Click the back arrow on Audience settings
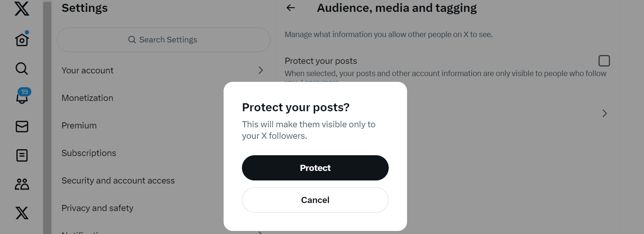 click(x=291, y=7)
